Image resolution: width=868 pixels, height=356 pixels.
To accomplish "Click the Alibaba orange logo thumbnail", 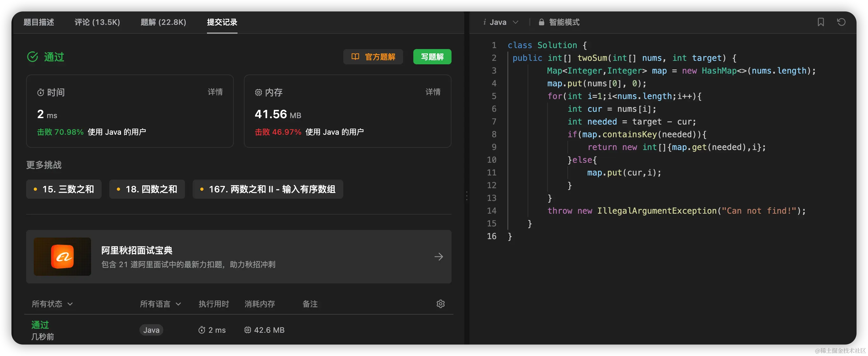I will (x=62, y=257).
